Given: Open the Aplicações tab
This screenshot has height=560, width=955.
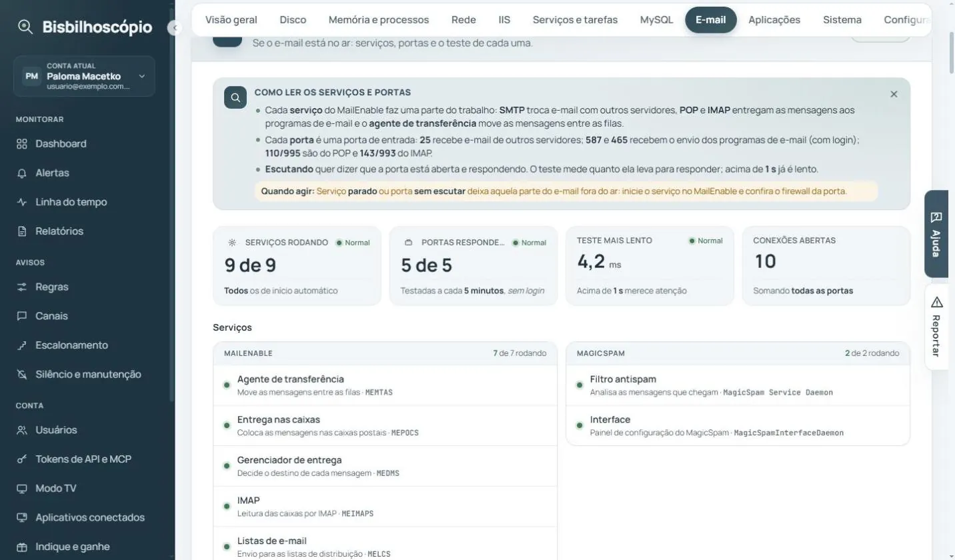Looking at the screenshot, I should [774, 20].
